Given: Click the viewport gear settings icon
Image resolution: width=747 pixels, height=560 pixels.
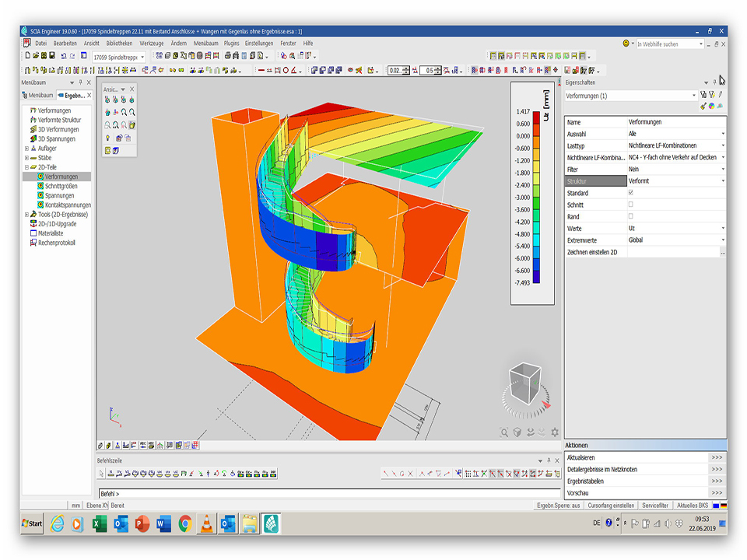Looking at the screenshot, I should pyautogui.click(x=555, y=432).
